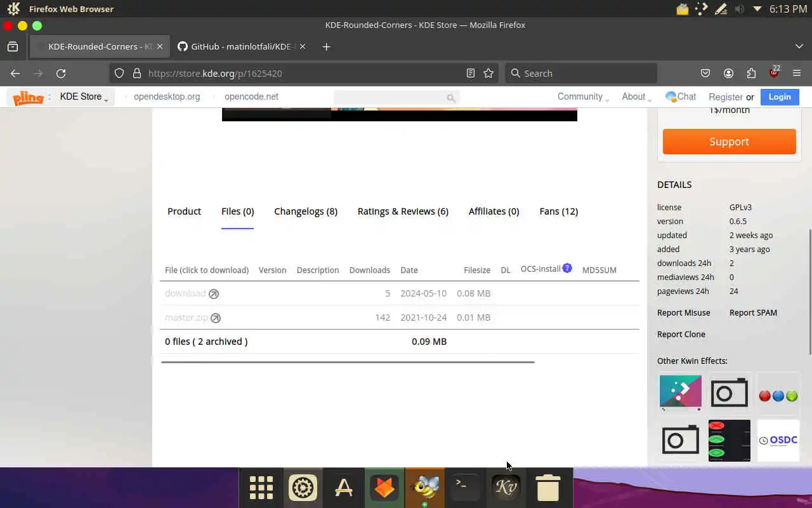
Task: Reload the current page
Action: coord(61,73)
